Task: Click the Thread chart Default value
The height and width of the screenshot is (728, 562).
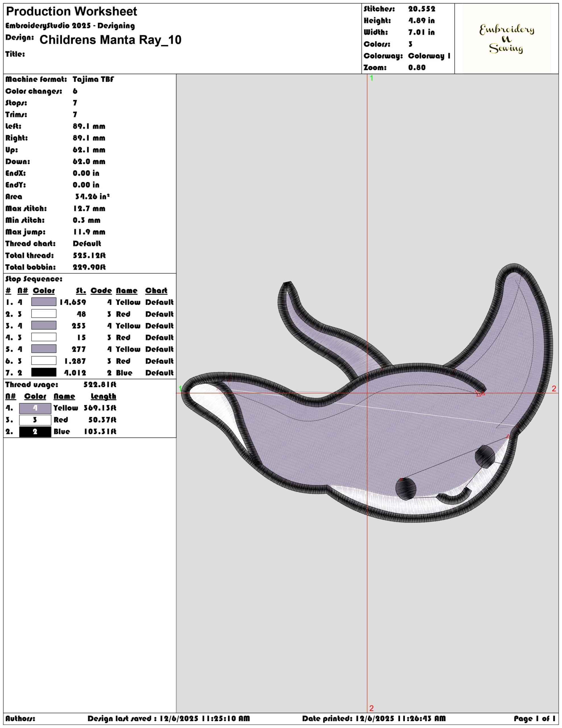Action: (x=87, y=243)
